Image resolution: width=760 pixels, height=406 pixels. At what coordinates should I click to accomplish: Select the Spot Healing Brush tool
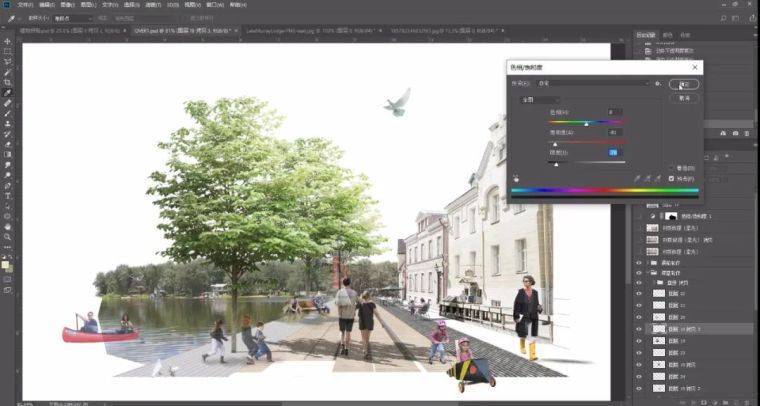(x=7, y=103)
